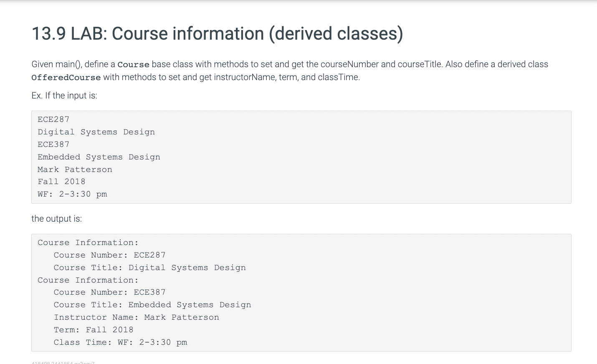Select the bolded OfferedCourse class name
Image resolution: width=597 pixels, height=364 pixels.
(66, 78)
